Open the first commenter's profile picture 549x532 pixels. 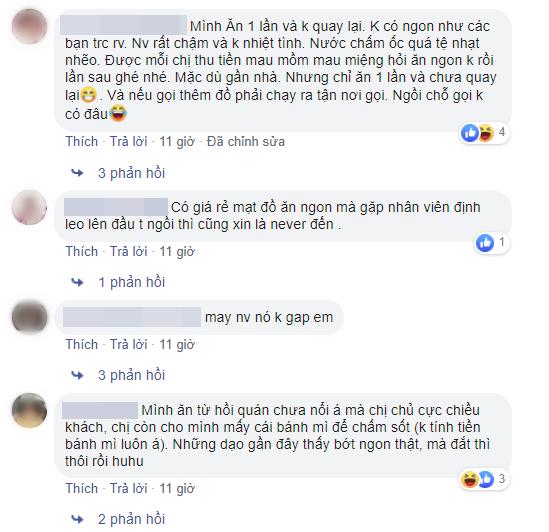click(x=29, y=26)
